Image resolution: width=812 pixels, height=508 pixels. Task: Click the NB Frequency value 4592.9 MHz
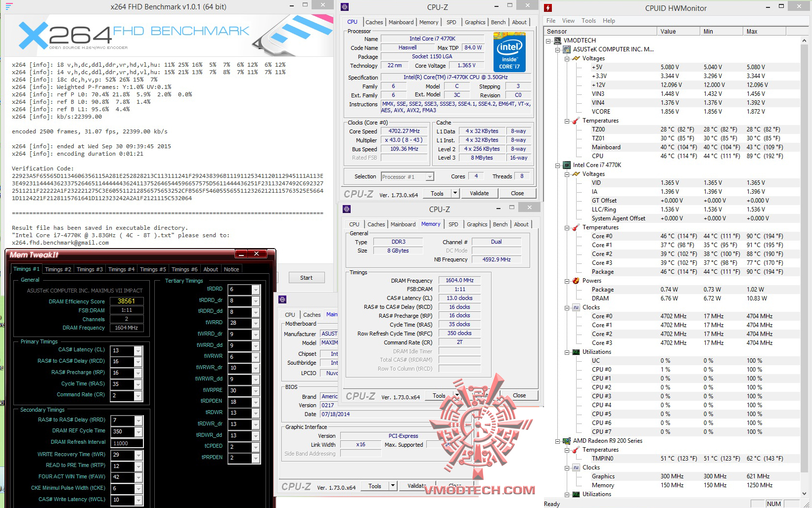[x=496, y=259]
